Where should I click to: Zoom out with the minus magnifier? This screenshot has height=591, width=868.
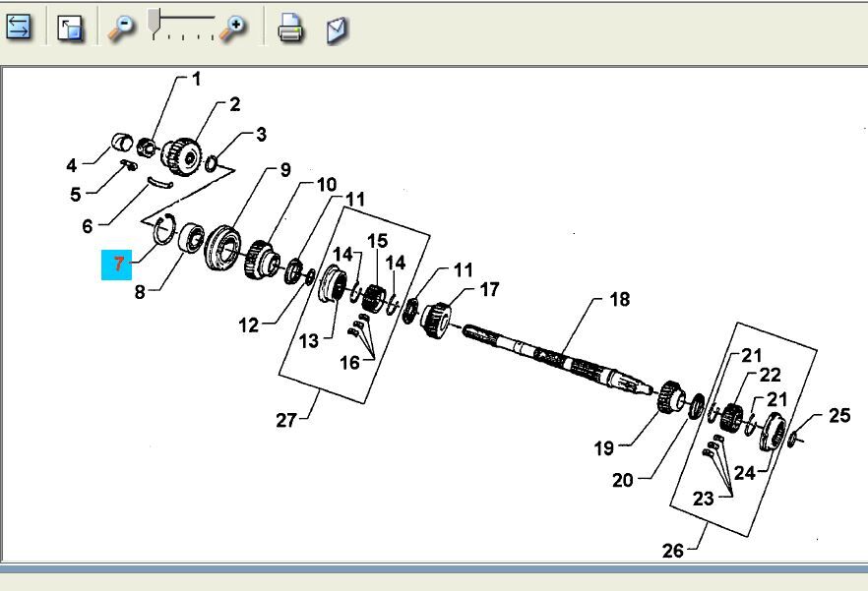click(x=121, y=28)
